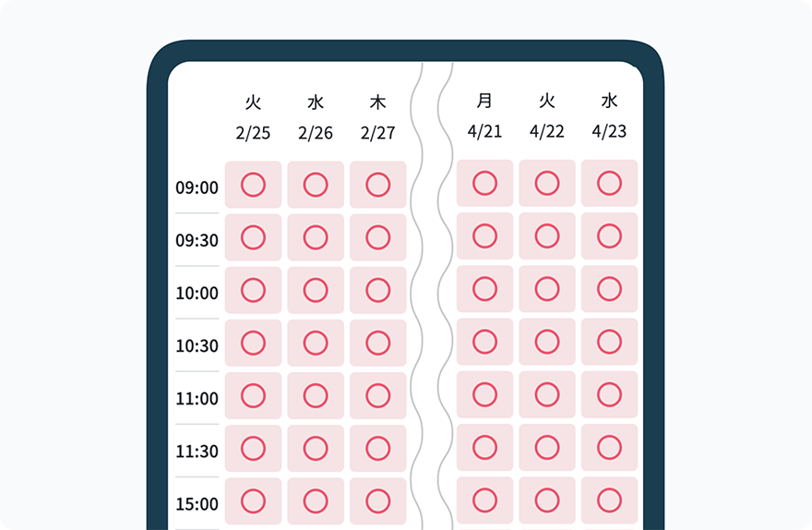Choose the 11:30 slot on 2/25

coord(253,449)
